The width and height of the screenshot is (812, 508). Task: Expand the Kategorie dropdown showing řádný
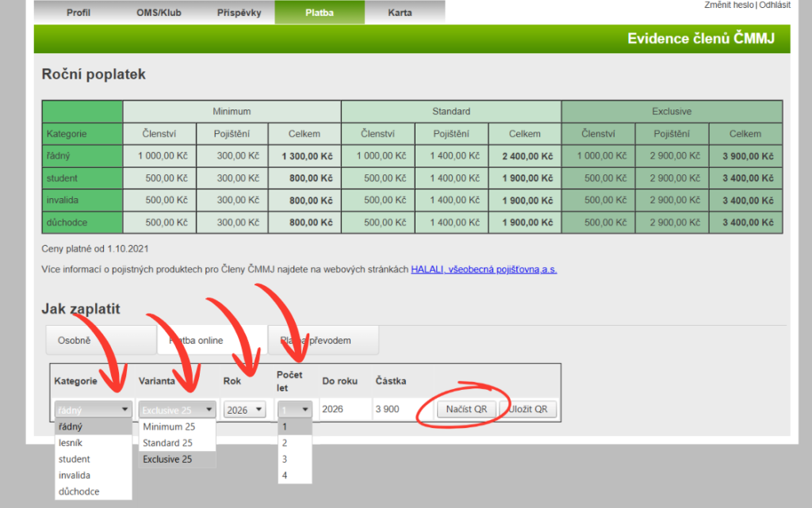coord(94,410)
